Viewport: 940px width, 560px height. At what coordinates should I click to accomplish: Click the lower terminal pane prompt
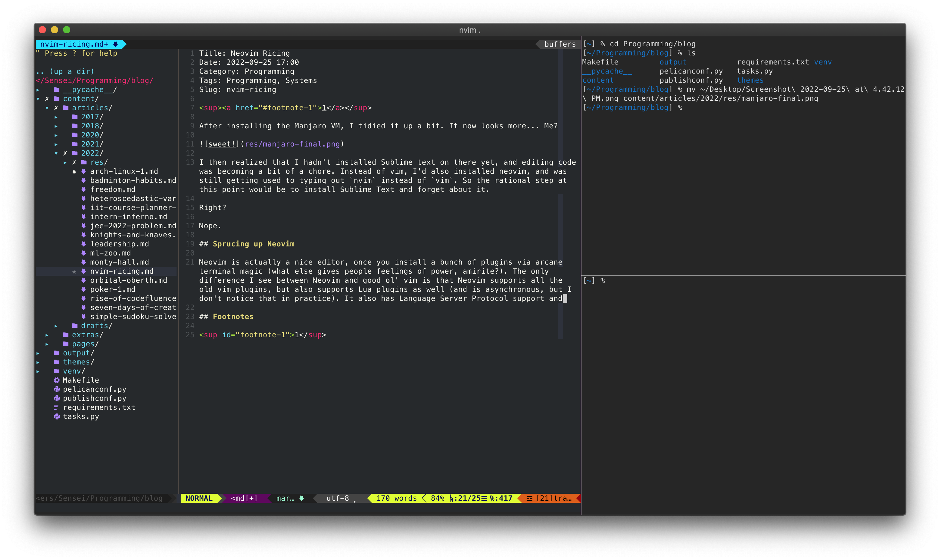[594, 280]
